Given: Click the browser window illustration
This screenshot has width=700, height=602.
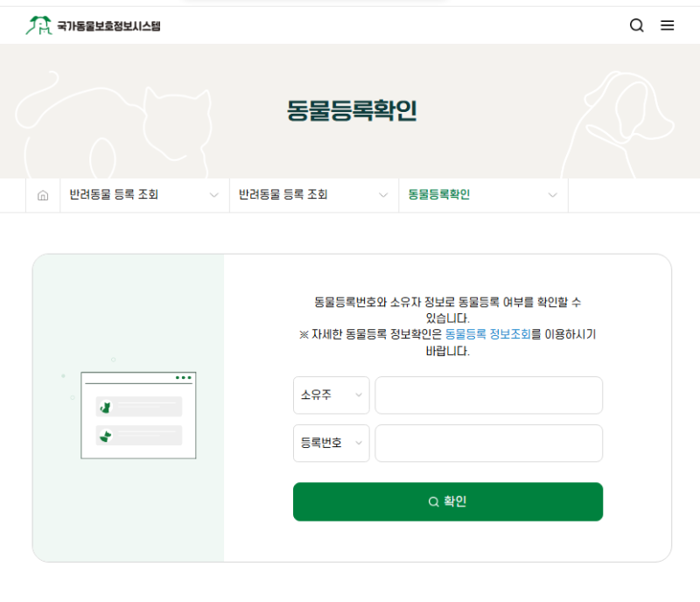Looking at the screenshot, I should point(138,415).
